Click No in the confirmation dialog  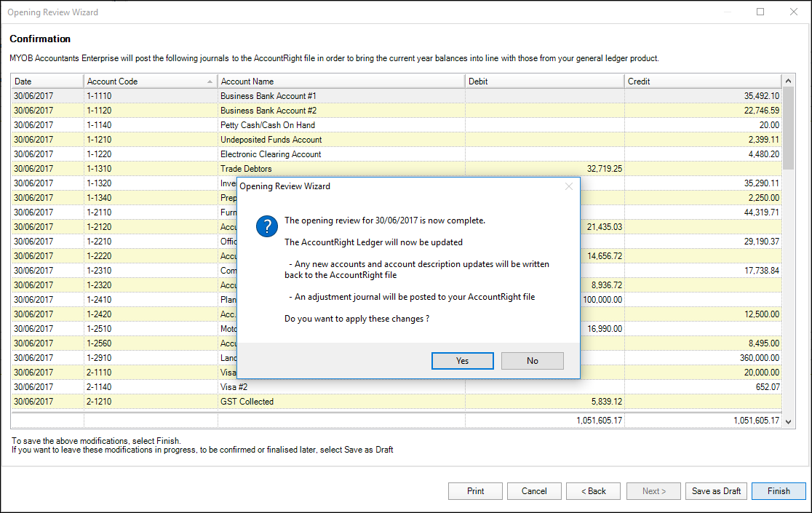(x=532, y=361)
